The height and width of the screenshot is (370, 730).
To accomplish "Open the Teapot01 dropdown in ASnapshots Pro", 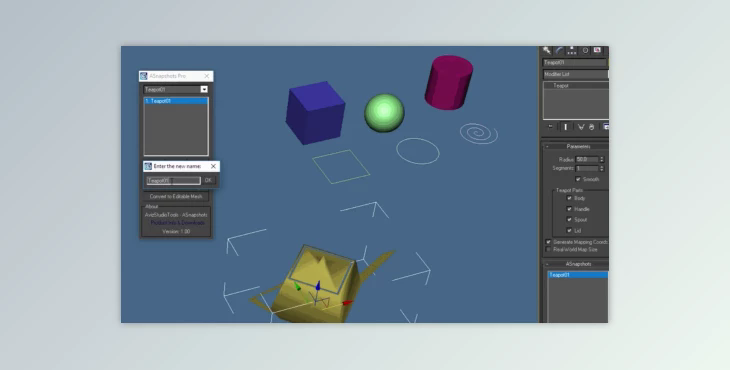I will click(x=204, y=89).
